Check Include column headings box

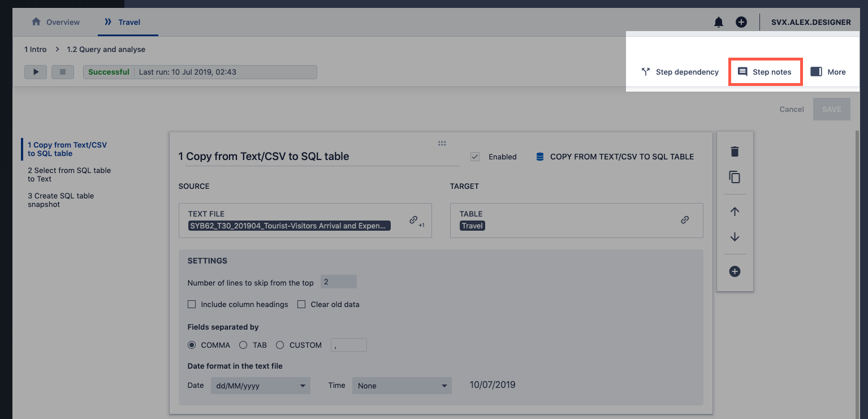coord(192,304)
